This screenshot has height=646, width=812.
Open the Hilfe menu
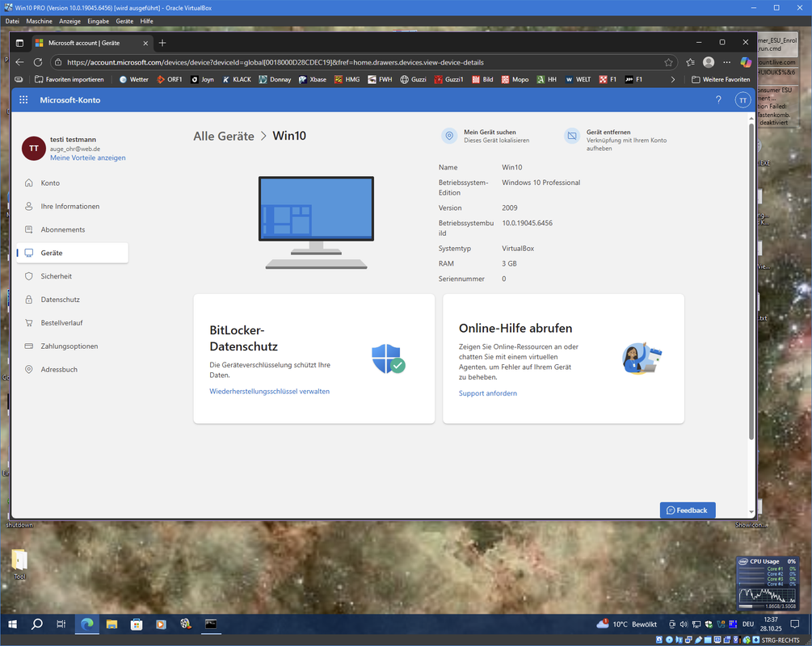[146, 21]
